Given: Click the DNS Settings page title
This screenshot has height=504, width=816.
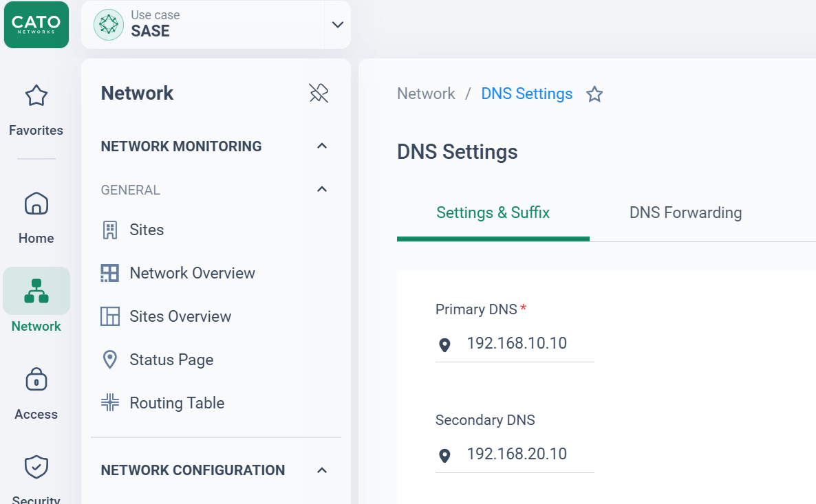Looking at the screenshot, I should (x=457, y=152).
